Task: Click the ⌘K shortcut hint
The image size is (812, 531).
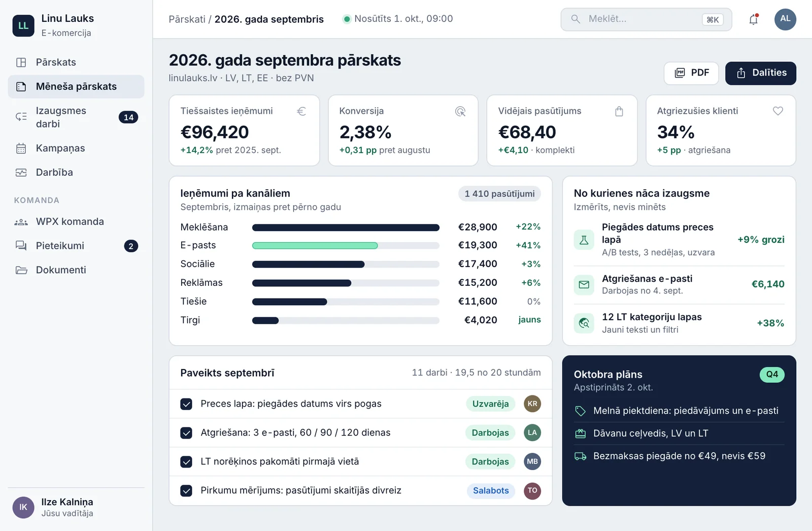Action: coord(713,20)
